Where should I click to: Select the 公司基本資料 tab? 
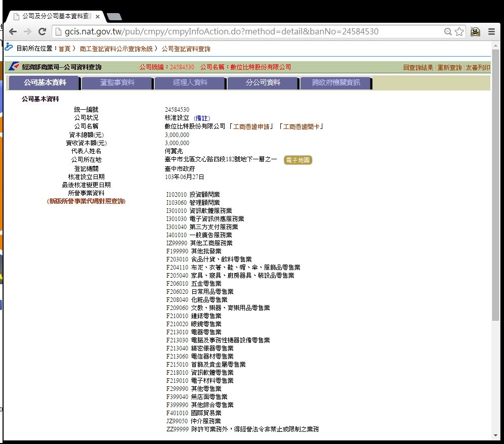pos(45,82)
